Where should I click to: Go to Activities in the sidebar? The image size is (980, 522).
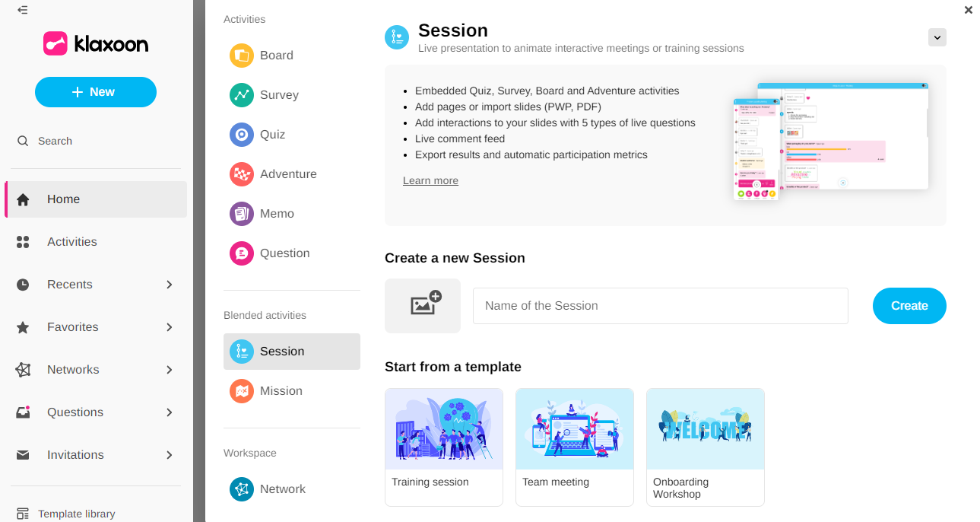point(72,242)
